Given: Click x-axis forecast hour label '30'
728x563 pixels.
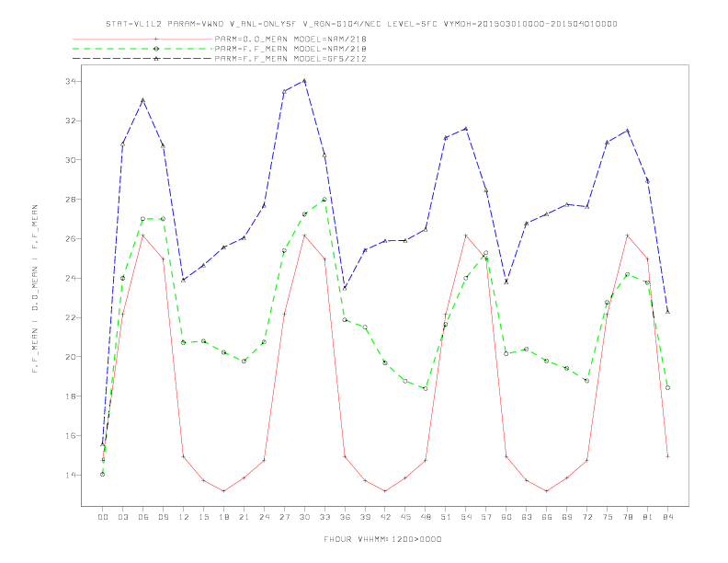Looking at the screenshot, I should coord(304,517).
